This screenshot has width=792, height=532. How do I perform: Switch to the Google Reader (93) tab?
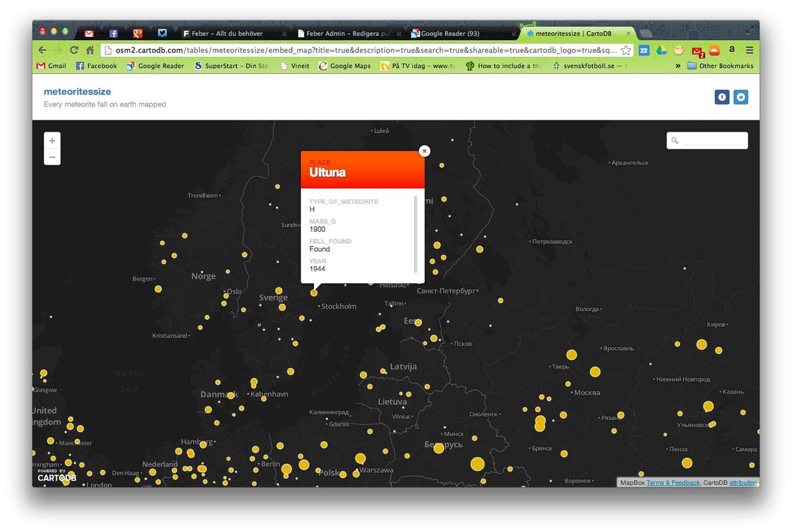coord(463,33)
